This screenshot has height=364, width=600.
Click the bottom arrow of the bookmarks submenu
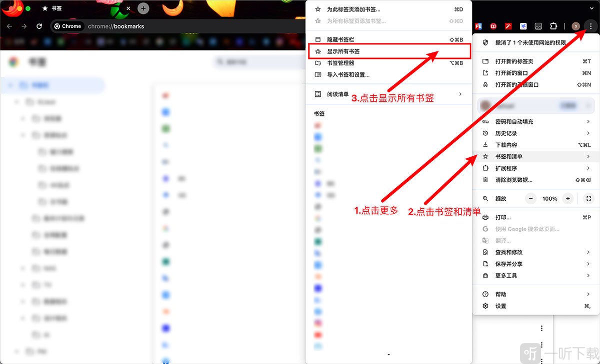click(x=388, y=355)
